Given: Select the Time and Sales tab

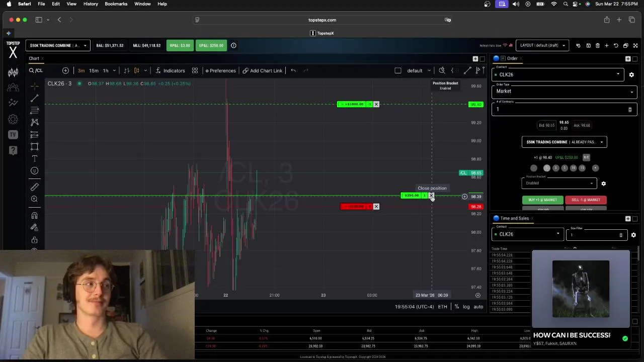Looking at the screenshot, I should pyautogui.click(x=514, y=218).
